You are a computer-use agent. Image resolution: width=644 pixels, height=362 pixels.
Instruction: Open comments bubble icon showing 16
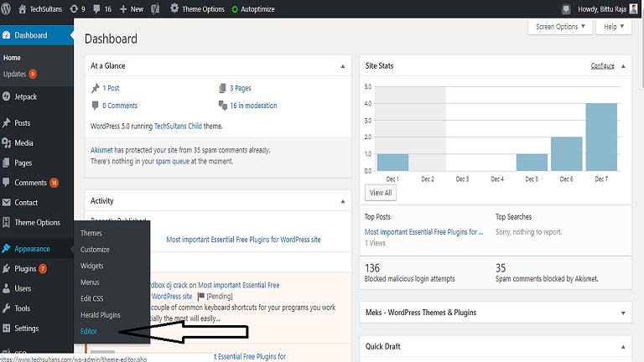[x=96, y=9]
